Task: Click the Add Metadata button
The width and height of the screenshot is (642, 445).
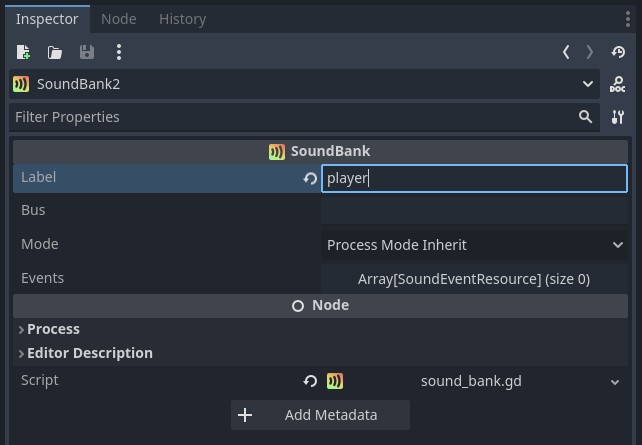Action: coord(320,415)
